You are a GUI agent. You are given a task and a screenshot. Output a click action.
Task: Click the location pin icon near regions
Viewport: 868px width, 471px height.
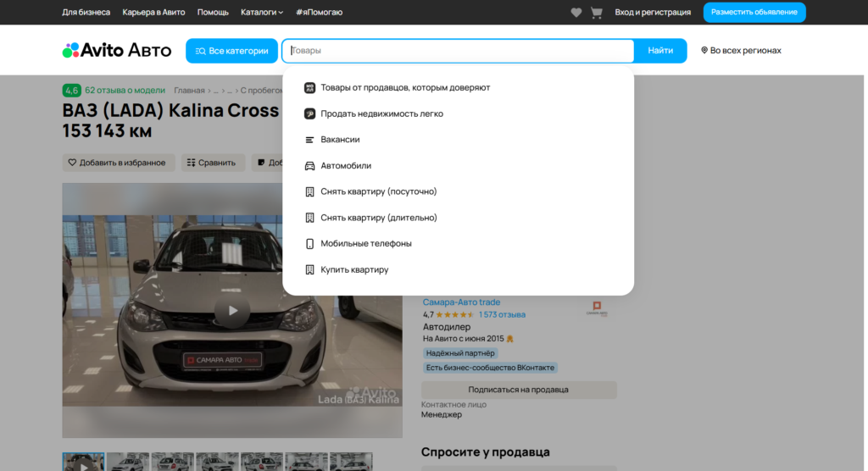pyautogui.click(x=704, y=50)
